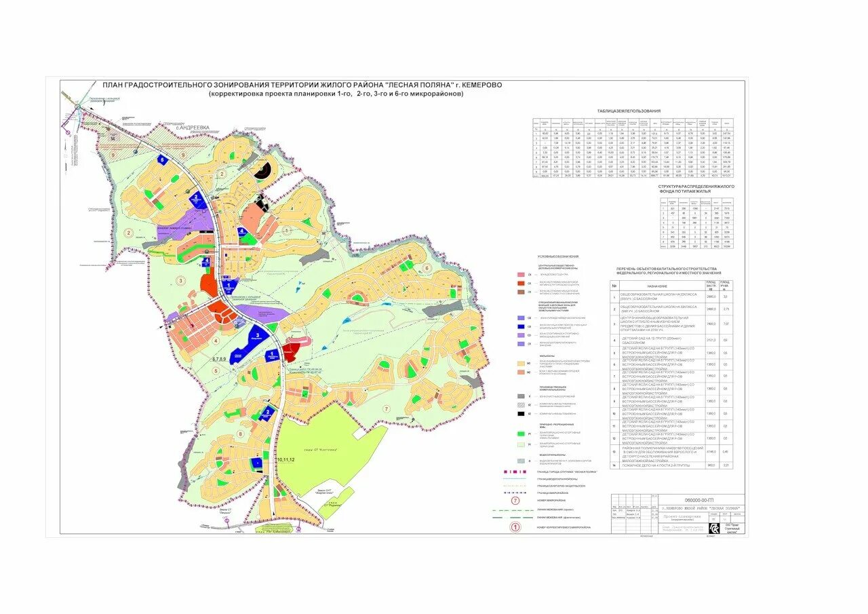Pick the brown swatch in the legend

tap(521, 292)
